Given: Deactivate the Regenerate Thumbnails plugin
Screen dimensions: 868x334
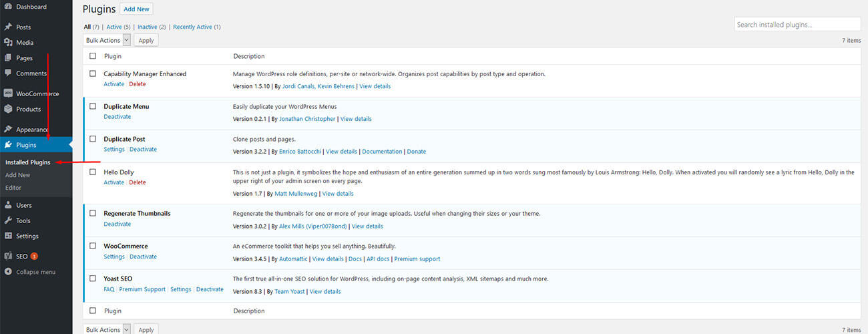Looking at the screenshot, I should pyautogui.click(x=118, y=224).
